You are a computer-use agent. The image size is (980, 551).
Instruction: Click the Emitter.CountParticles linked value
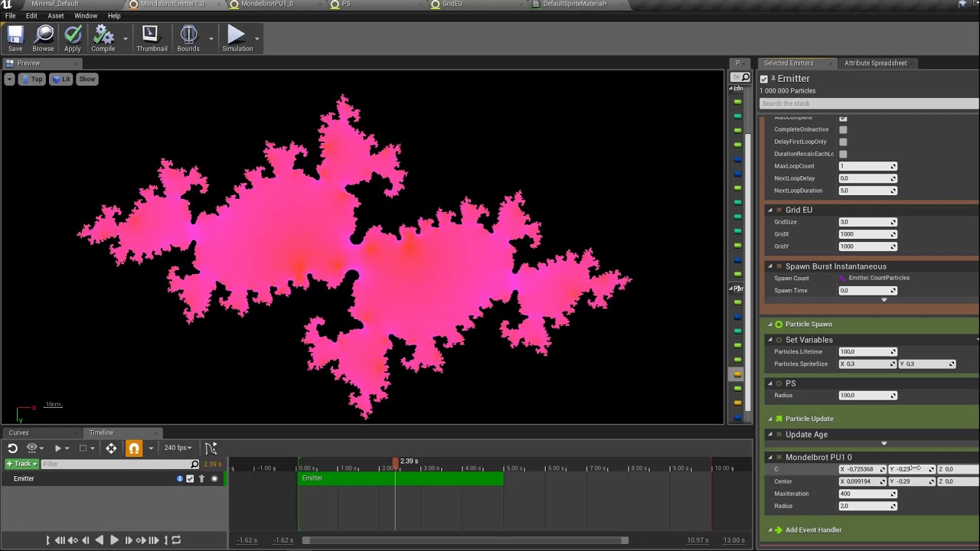[879, 279]
